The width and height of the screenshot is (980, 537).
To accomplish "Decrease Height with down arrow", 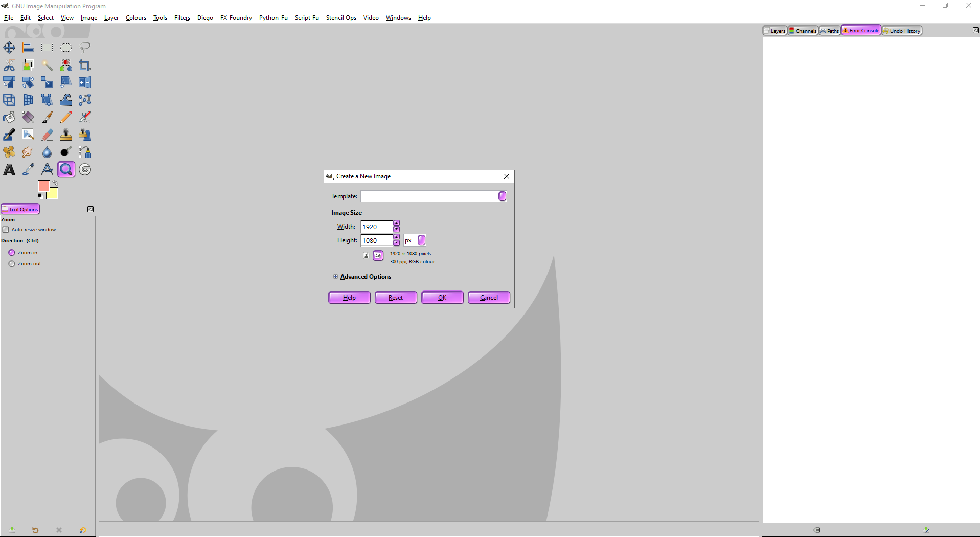I will point(397,243).
